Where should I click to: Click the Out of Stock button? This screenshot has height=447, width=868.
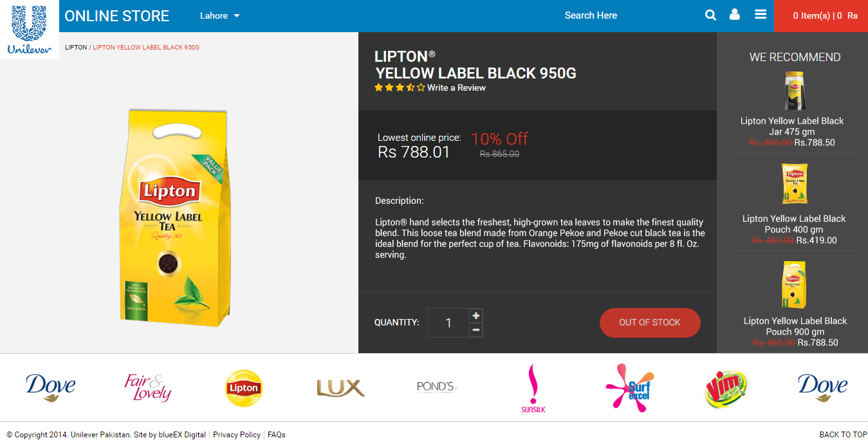(650, 323)
